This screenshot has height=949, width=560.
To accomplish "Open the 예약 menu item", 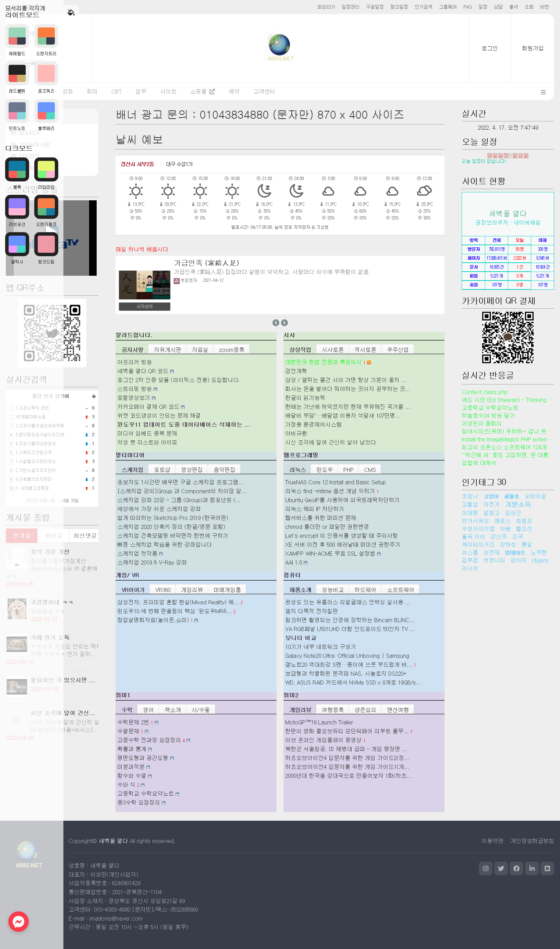I will (x=234, y=91).
